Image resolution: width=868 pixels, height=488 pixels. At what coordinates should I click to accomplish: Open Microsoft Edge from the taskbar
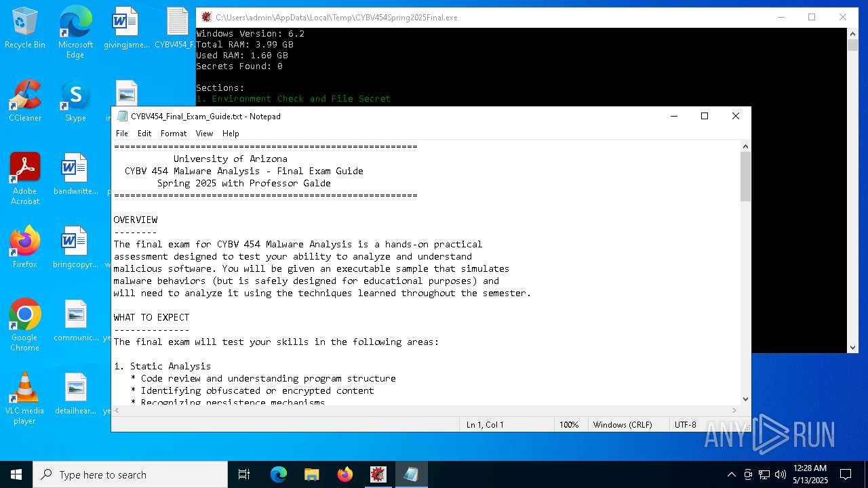[279, 474]
